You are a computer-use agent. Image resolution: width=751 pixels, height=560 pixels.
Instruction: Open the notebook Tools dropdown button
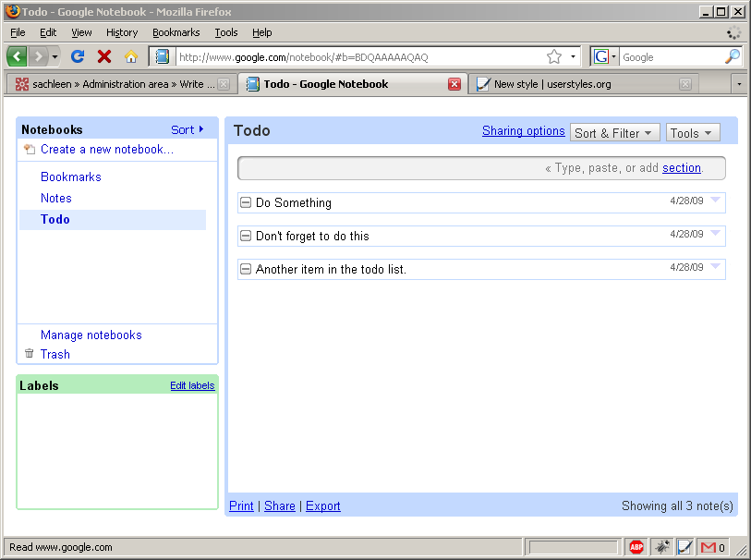pyautogui.click(x=693, y=133)
